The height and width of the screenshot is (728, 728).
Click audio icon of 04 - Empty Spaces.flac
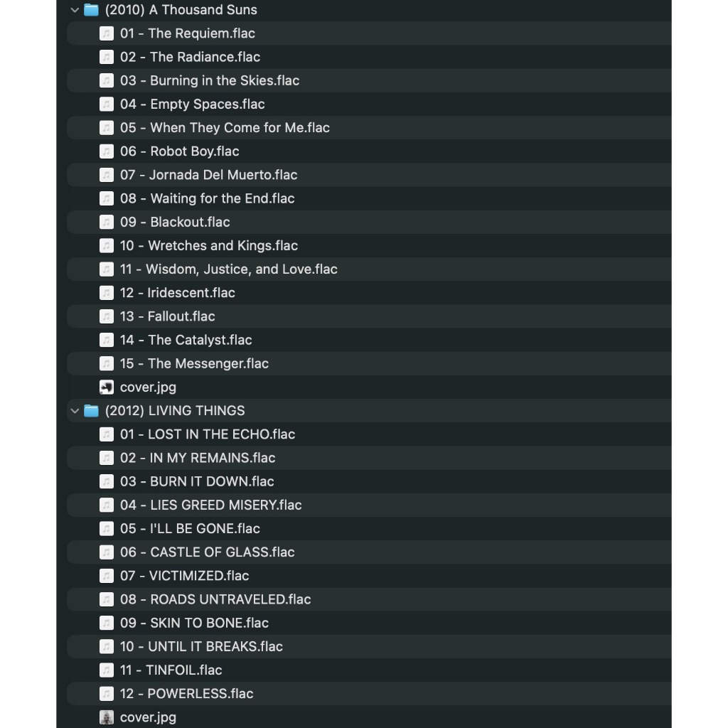pyautogui.click(x=107, y=104)
